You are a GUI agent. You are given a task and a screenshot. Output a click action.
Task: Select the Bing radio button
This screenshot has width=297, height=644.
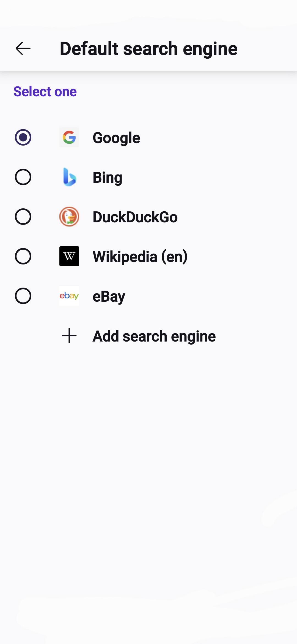tap(23, 177)
